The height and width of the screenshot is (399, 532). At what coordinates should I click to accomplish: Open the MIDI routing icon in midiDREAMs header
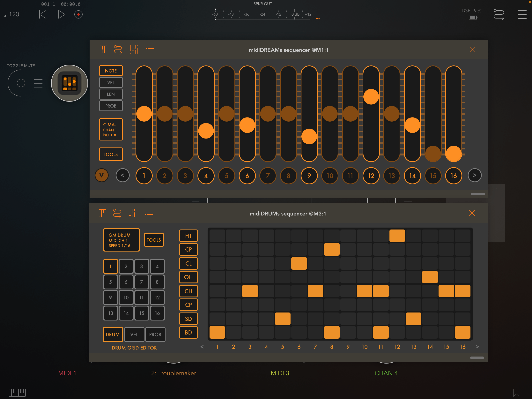[118, 49]
